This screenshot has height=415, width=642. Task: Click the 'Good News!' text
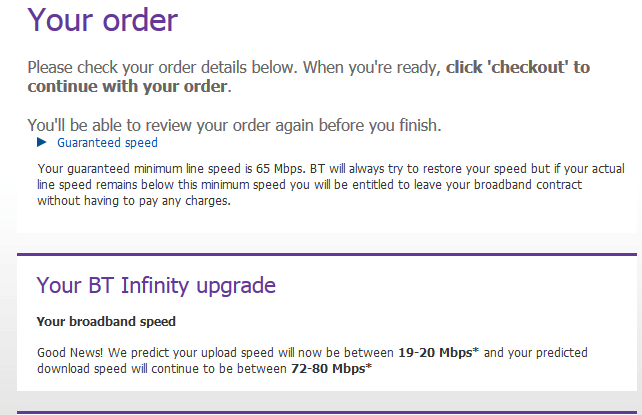pos(68,353)
